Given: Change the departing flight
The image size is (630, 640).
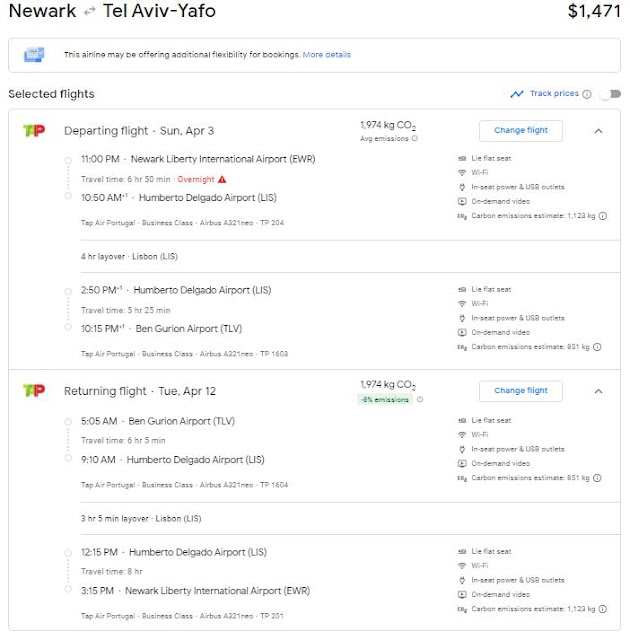Looking at the screenshot, I should tap(520, 130).
